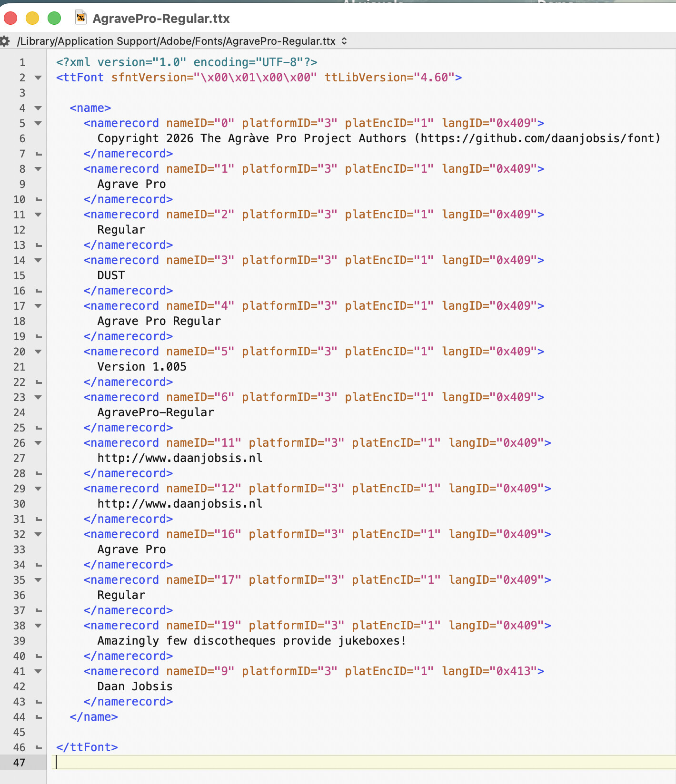Fold the nameID 0 namerecord on line 5
This screenshot has width=676, height=784.
click(38, 123)
